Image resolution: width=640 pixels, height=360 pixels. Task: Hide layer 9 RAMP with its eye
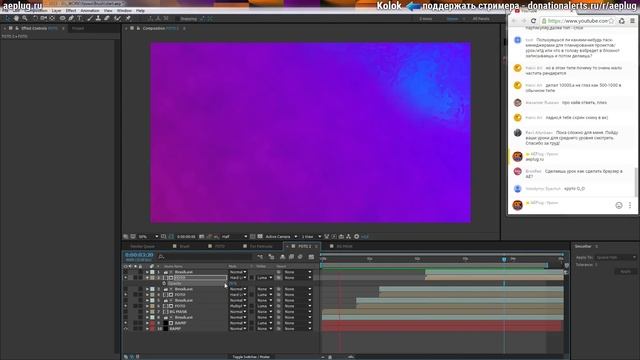pyautogui.click(x=126, y=323)
